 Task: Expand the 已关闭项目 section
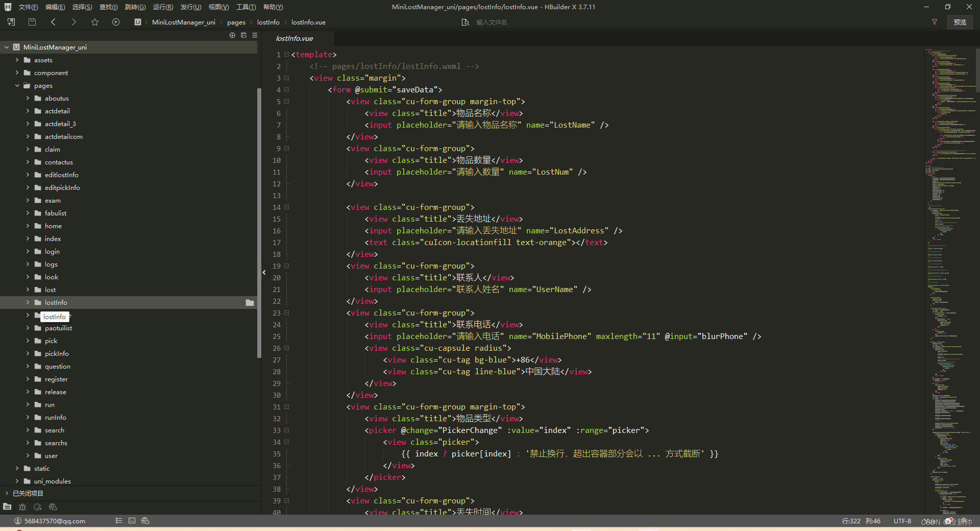click(x=7, y=493)
